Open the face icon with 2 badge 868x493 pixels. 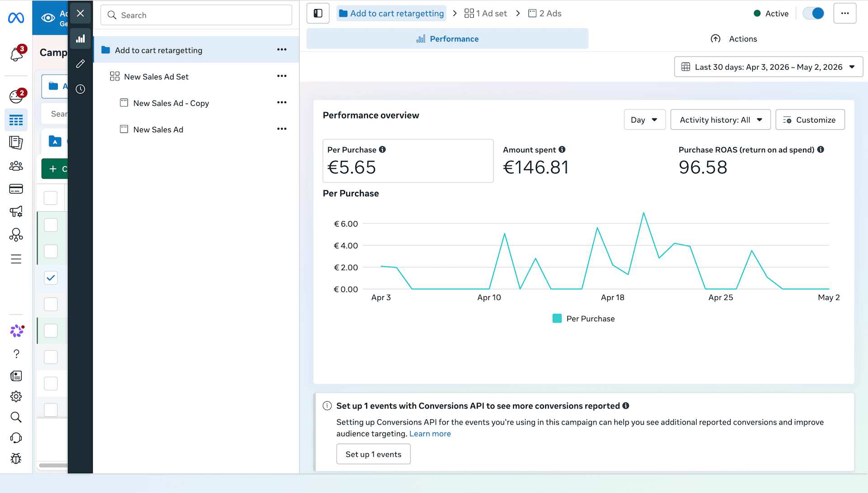(16, 96)
